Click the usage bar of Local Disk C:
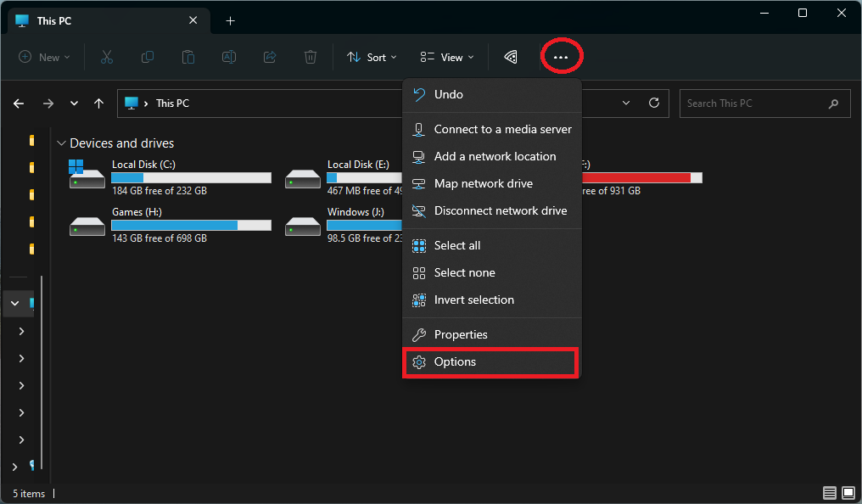Image resolution: width=862 pixels, height=504 pixels. [191, 177]
